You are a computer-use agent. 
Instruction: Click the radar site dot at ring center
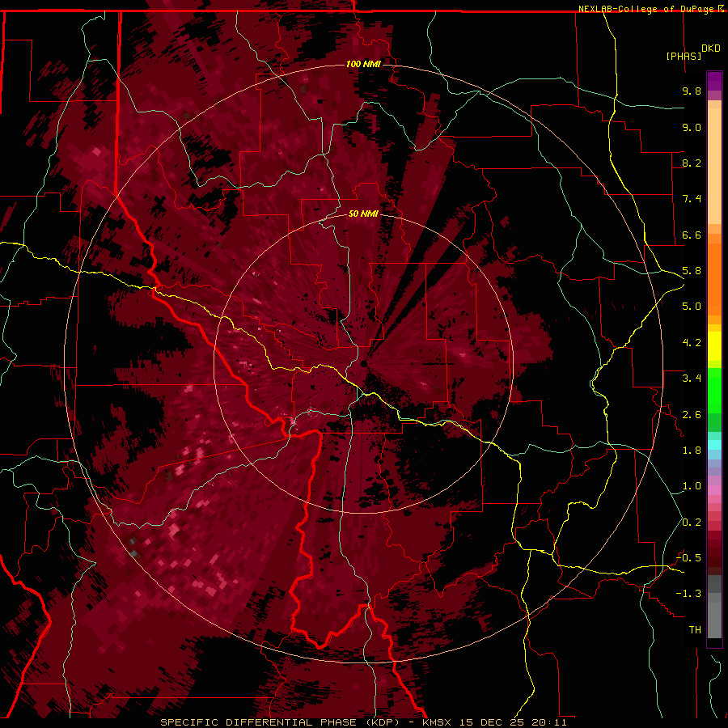tap(363, 363)
